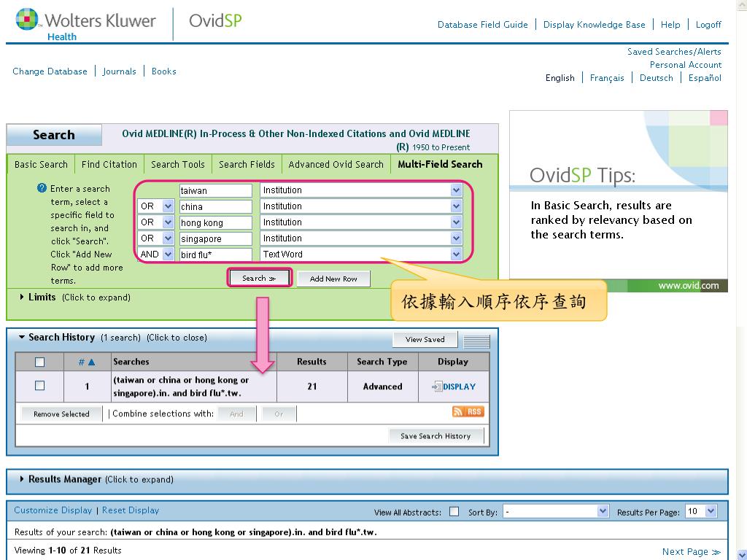Click the Or combine button
The height and width of the screenshot is (560, 747).
279,414
